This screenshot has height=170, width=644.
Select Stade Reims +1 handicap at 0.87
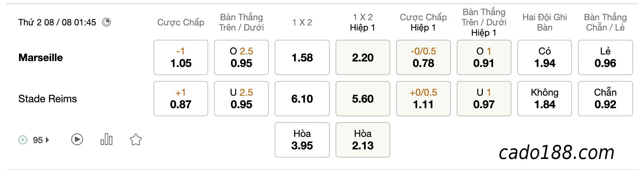181,99
